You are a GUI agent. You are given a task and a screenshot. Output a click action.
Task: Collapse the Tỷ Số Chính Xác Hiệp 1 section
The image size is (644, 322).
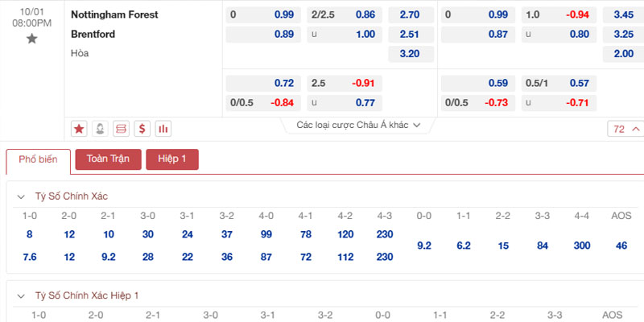pos(21,295)
